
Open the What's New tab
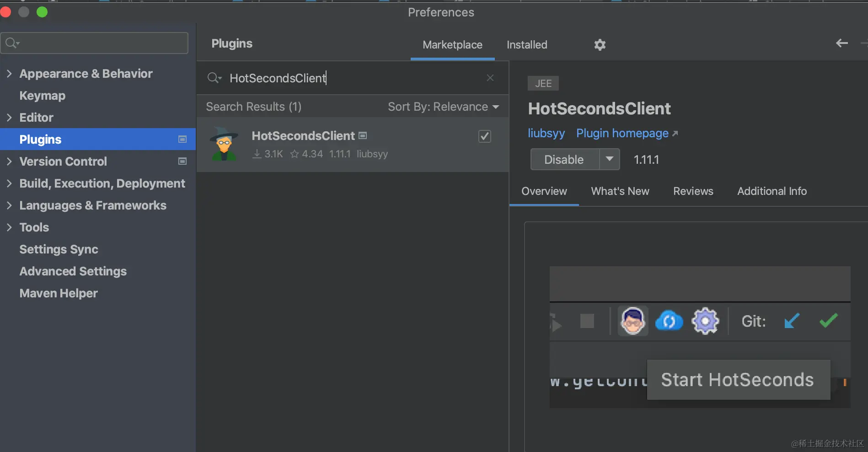(620, 191)
